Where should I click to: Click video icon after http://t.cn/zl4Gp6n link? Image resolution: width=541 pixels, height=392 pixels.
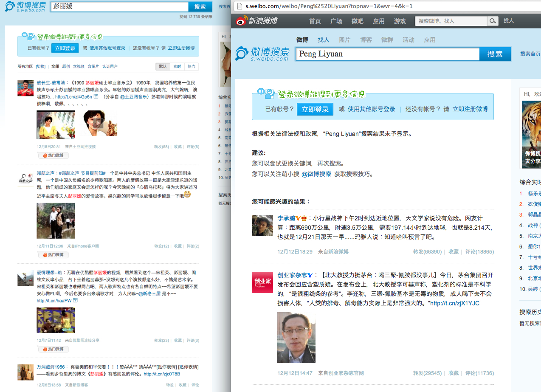click(96, 97)
